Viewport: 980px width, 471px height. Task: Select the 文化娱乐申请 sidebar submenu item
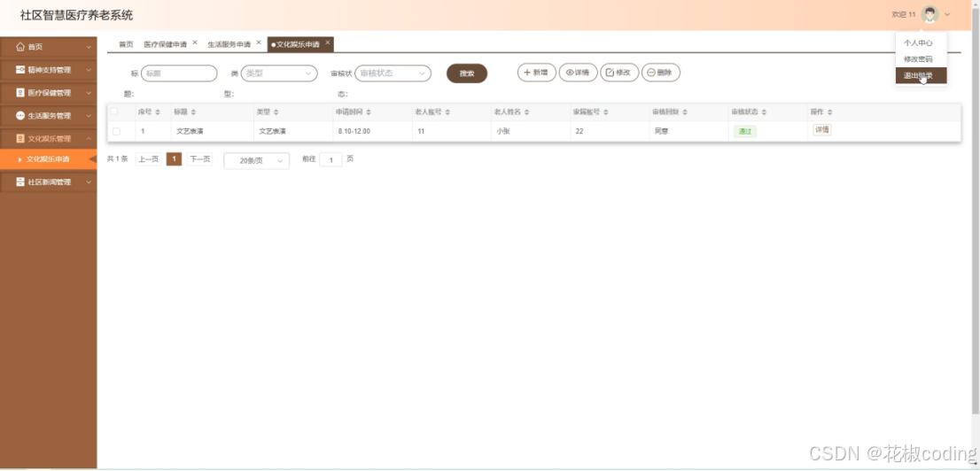tap(48, 159)
